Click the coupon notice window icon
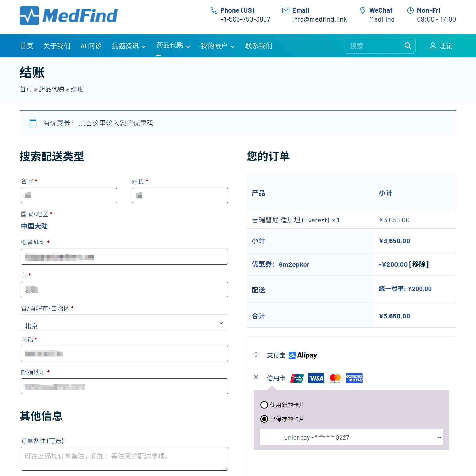Screen dimensions: 476x476 click(33, 123)
